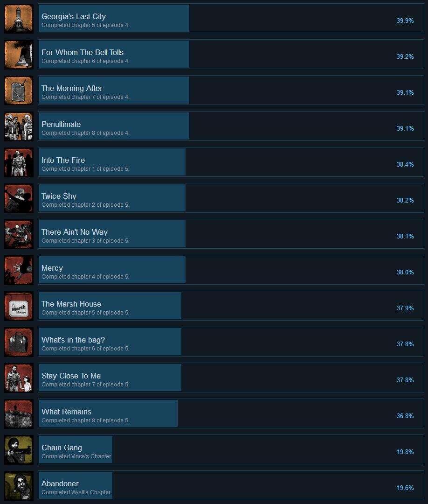428x504 pixels.
Task: Click the There Ain't No Way title
Action: coord(75,232)
